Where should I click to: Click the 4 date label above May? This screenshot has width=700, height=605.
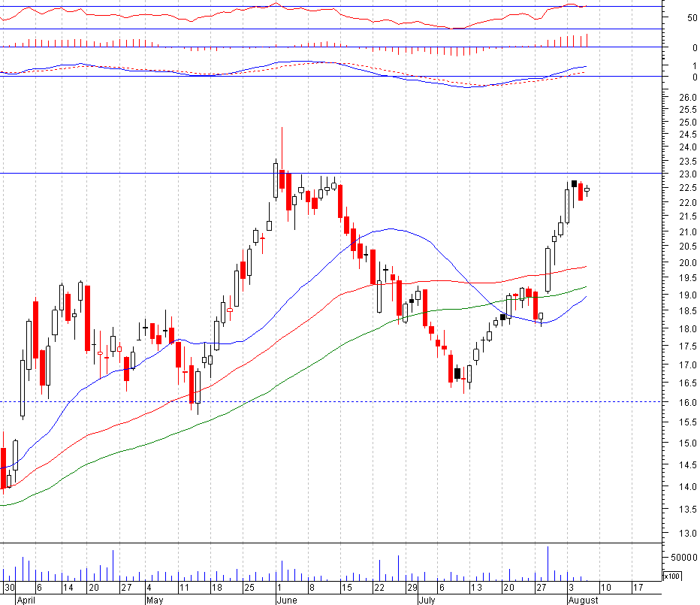coord(149,588)
